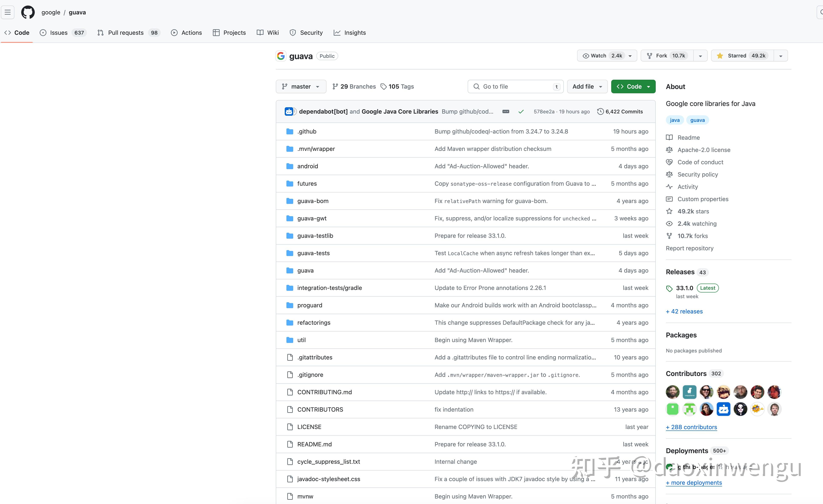Click the commit message ellipsis icon
823x504 pixels.
(x=506, y=111)
